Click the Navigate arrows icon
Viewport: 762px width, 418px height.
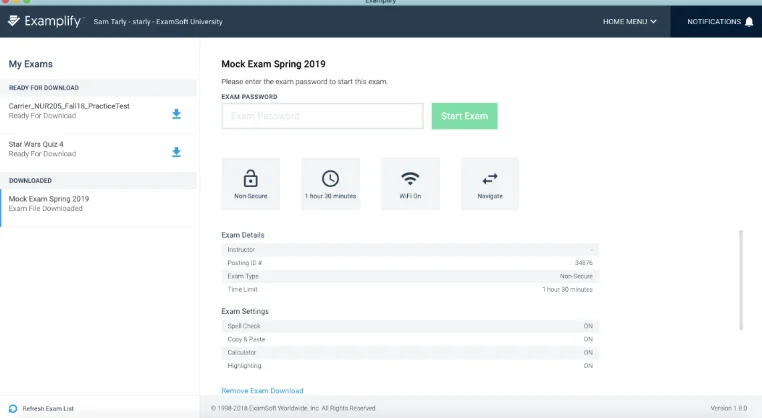tap(489, 179)
